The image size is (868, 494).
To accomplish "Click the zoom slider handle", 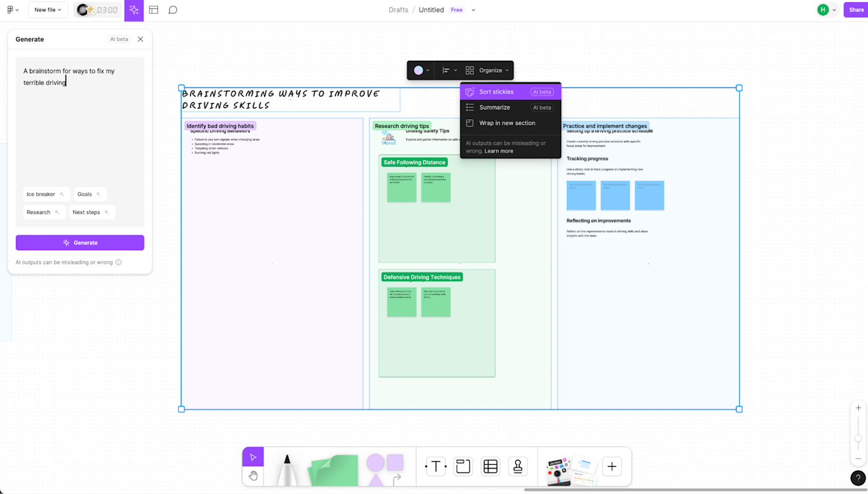I will (x=858, y=439).
